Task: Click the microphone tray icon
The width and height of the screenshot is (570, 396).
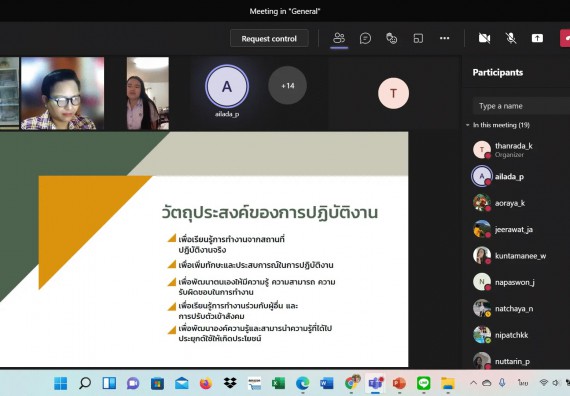Action: click(502, 383)
